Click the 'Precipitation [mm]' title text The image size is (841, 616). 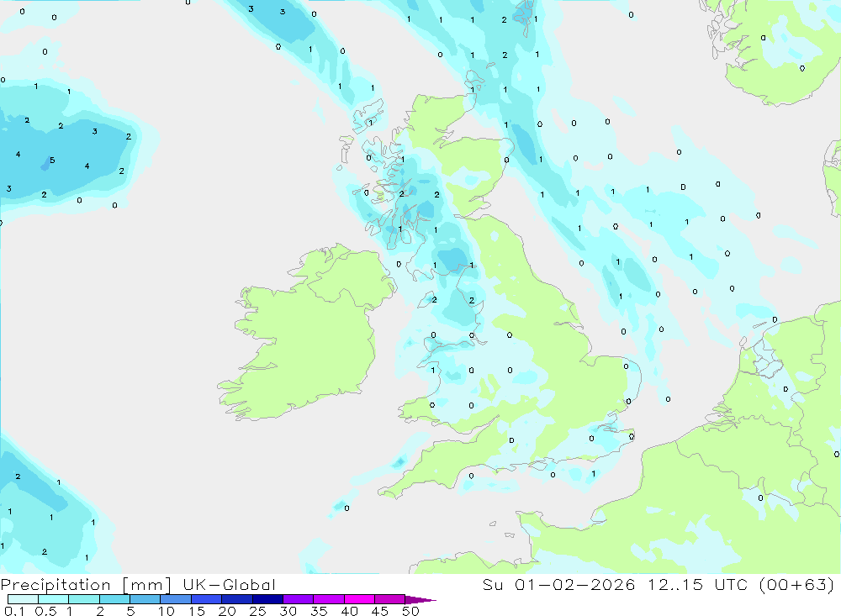tap(86, 585)
